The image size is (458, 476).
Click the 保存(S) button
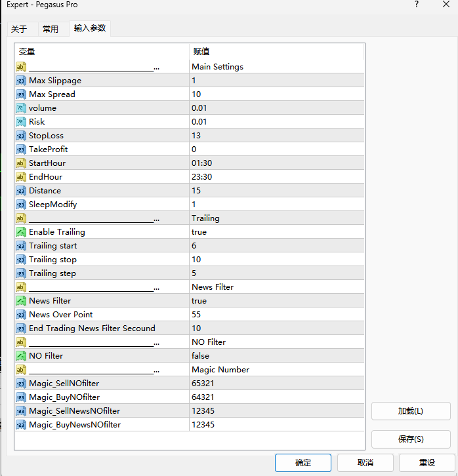pyautogui.click(x=411, y=439)
